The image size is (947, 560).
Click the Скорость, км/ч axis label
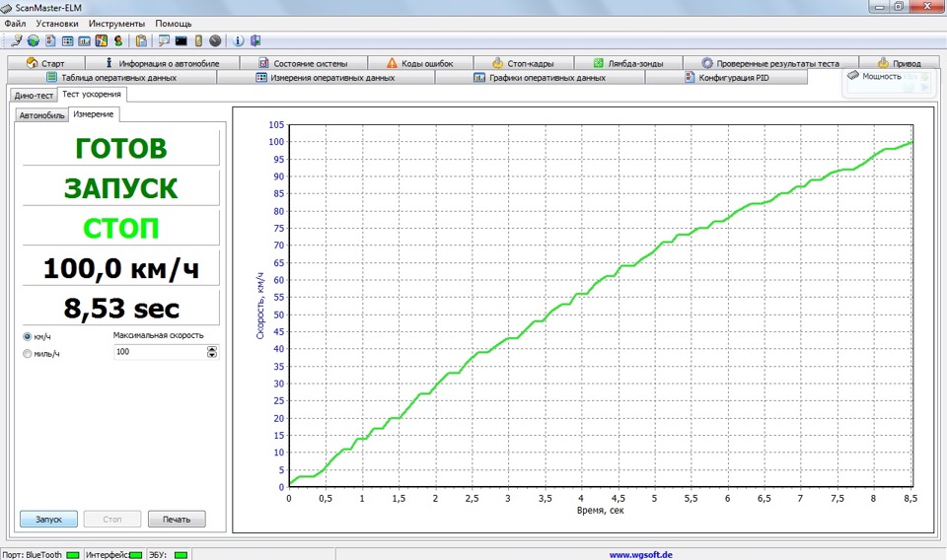(x=259, y=306)
